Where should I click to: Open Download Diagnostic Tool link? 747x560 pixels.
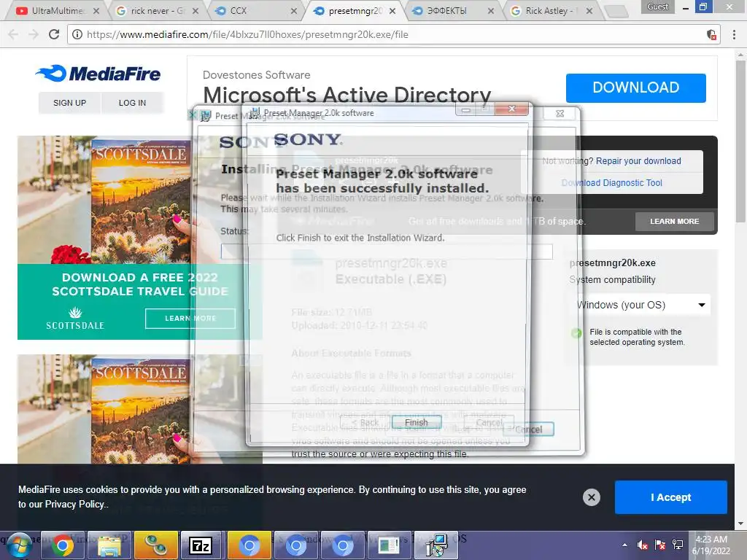pyautogui.click(x=612, y=183)
